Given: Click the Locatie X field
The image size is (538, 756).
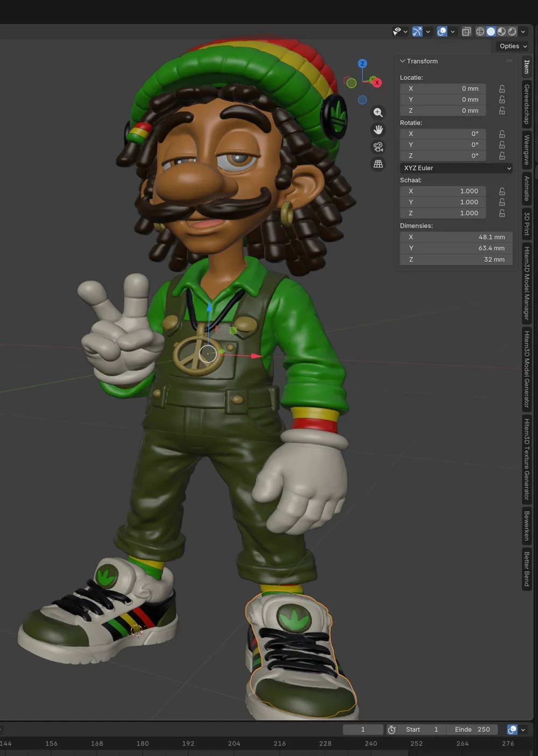Looking at the screenshot, I should coord(443,89).
